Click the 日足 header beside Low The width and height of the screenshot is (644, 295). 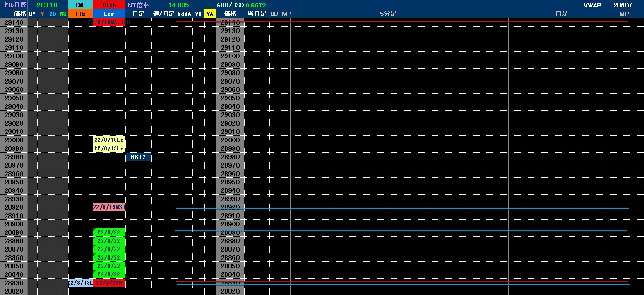138,14
